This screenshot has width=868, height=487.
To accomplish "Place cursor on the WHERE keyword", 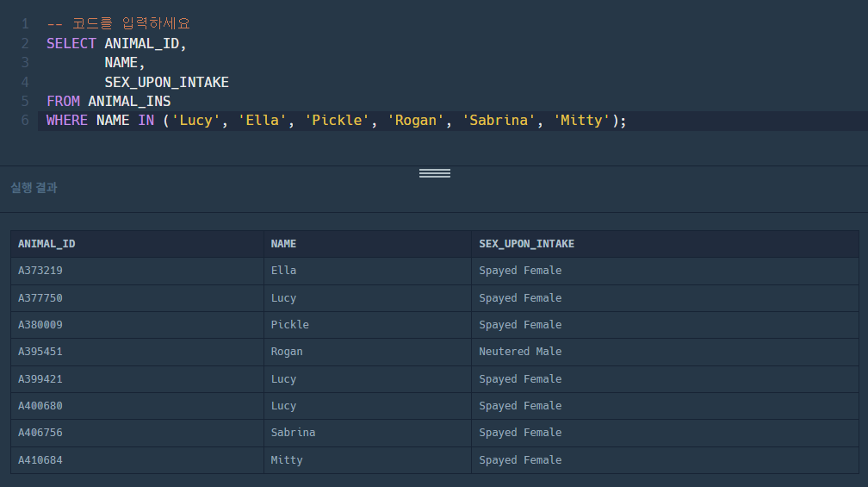I will (x=67, y=120).
